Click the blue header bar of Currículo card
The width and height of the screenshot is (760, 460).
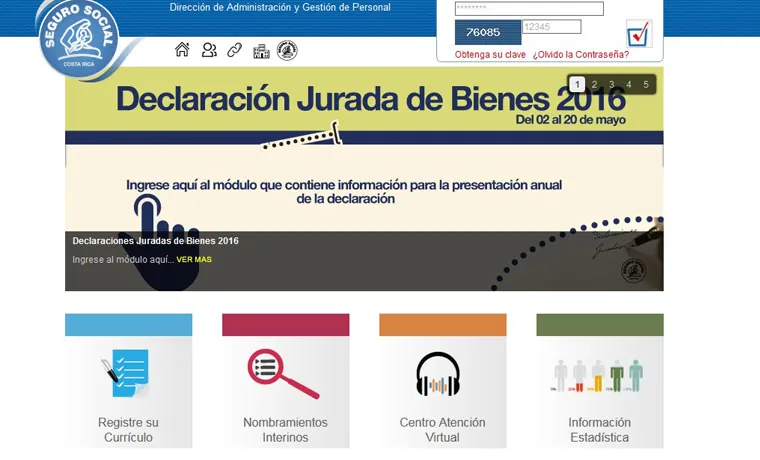pyautogui.click(x=128, y=325)
